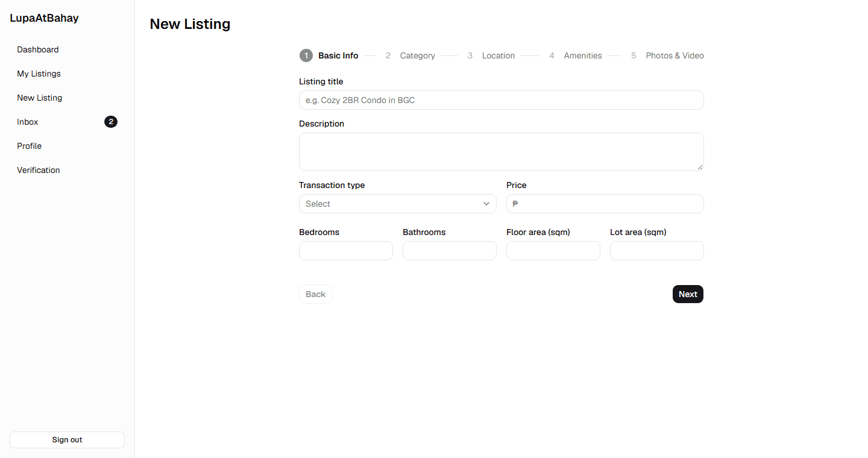Click the Bathrooms label
The height and width of the screenshot is (458, 868).
[x=424, y=232]
